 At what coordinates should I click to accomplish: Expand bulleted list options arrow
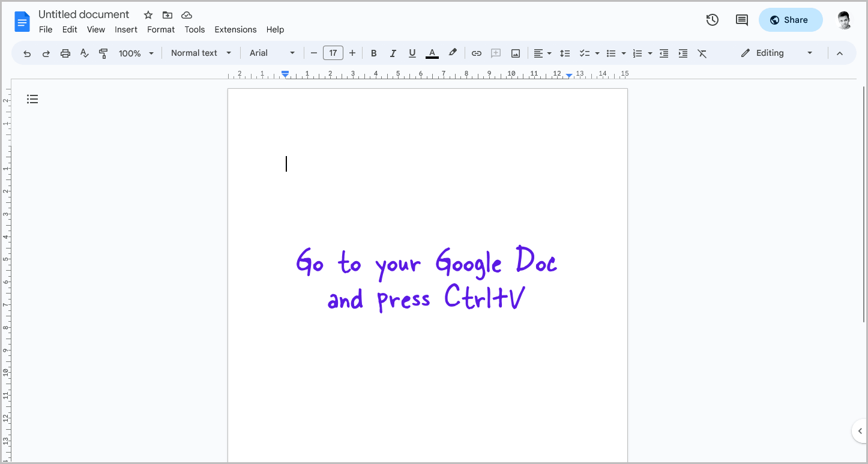click(624, 53)
